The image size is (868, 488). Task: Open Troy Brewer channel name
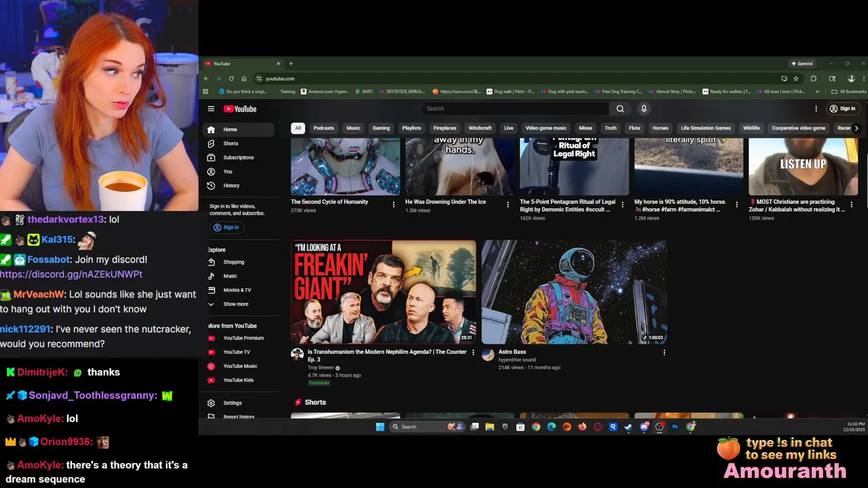[322, 367]
